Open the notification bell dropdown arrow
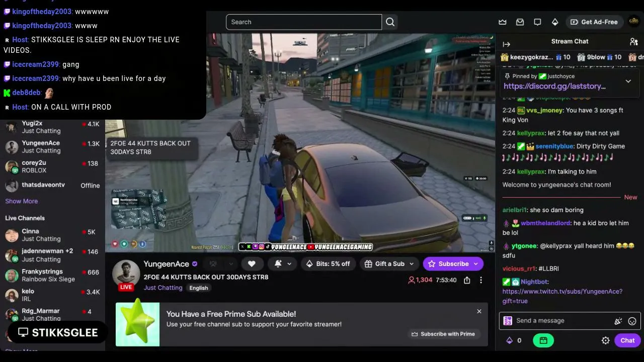This screenshot has width=644, height=362. 289,264
